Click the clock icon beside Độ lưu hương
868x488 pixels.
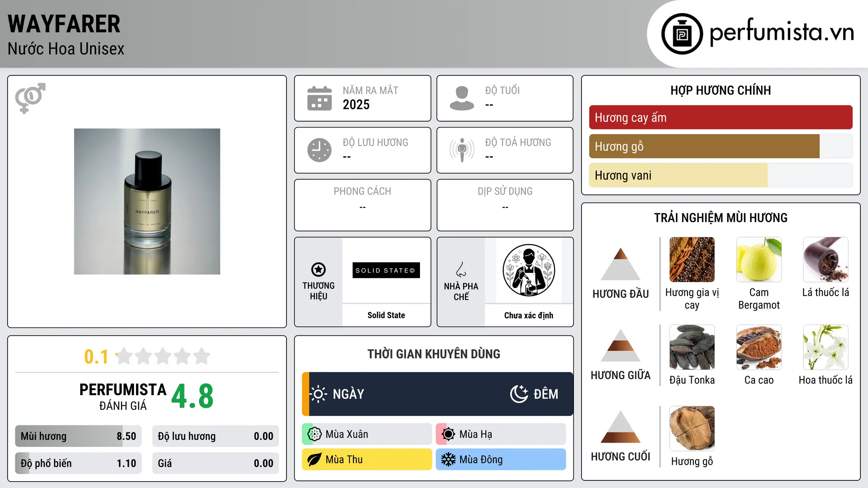click(320, 150)
